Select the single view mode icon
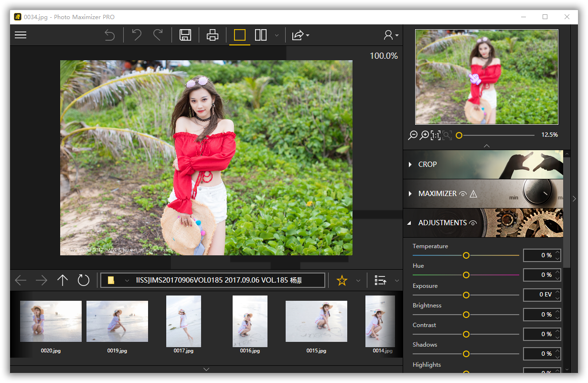 [239, 35]
